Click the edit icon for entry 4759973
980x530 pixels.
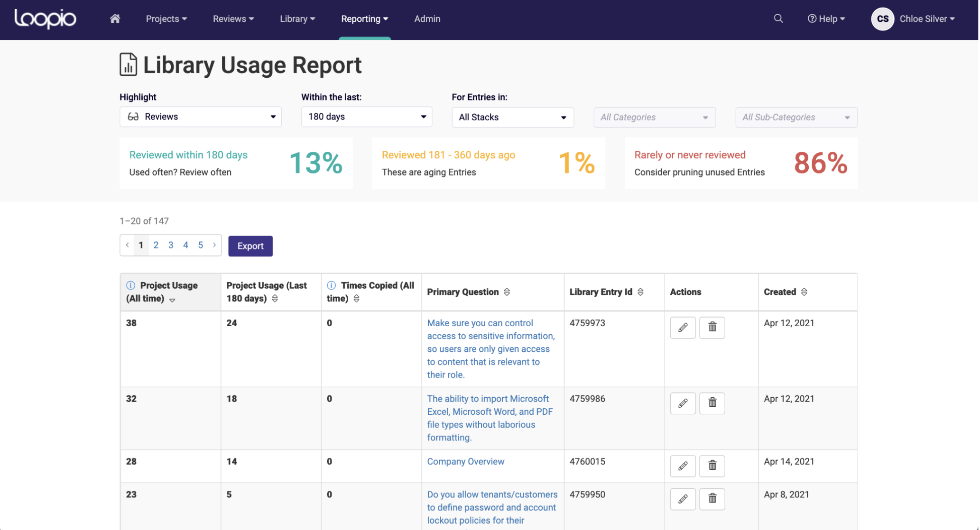pyautogui.click(x=682, y=326)
